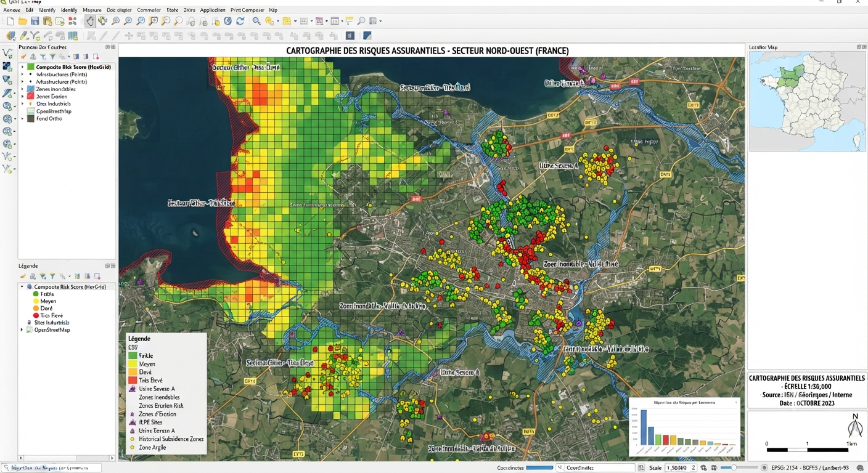Save the project with the floppy disk icon
The width and height of the screenshot is (868, 473).
point(35,21)
